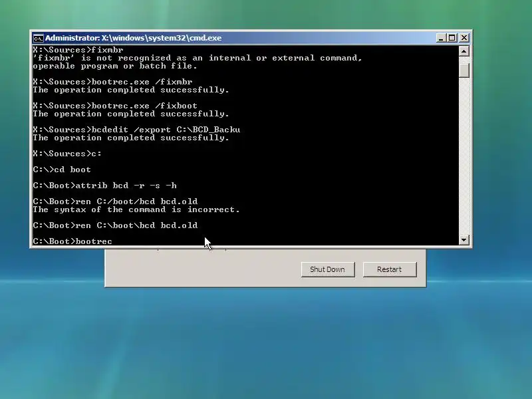Click the 'C:\>cd boot' line
The height and width of the screenshot is (399, 532).
pos(62,170)
